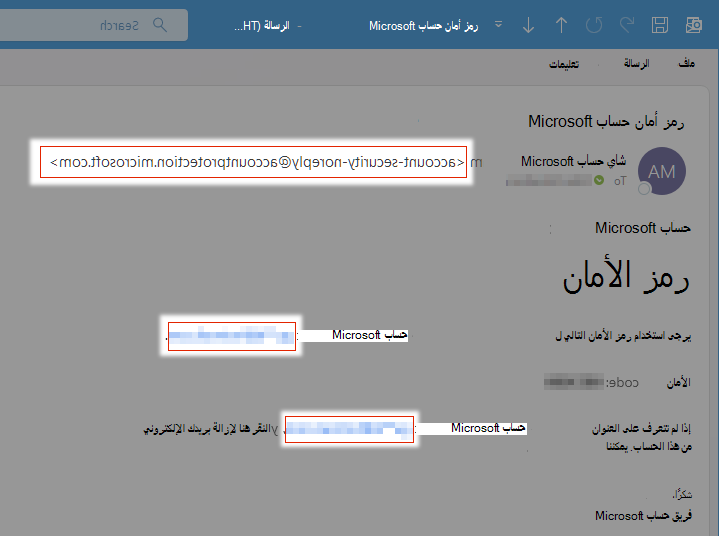Open the تعليمات tab
The width and height of the screenshot is (719, 536).
tap(564, 64)
